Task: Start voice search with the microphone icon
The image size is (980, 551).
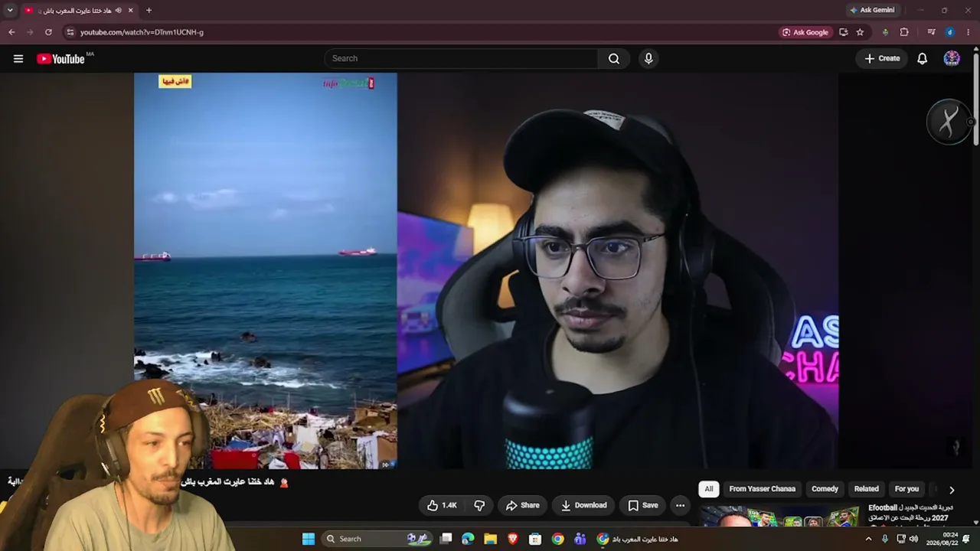Action: click(648, 58)
